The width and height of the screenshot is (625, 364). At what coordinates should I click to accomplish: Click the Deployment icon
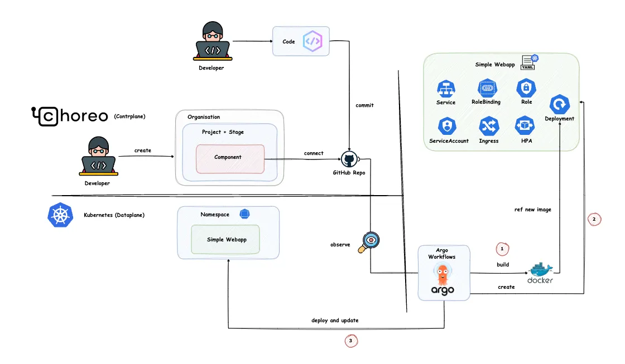pos(560,104)
